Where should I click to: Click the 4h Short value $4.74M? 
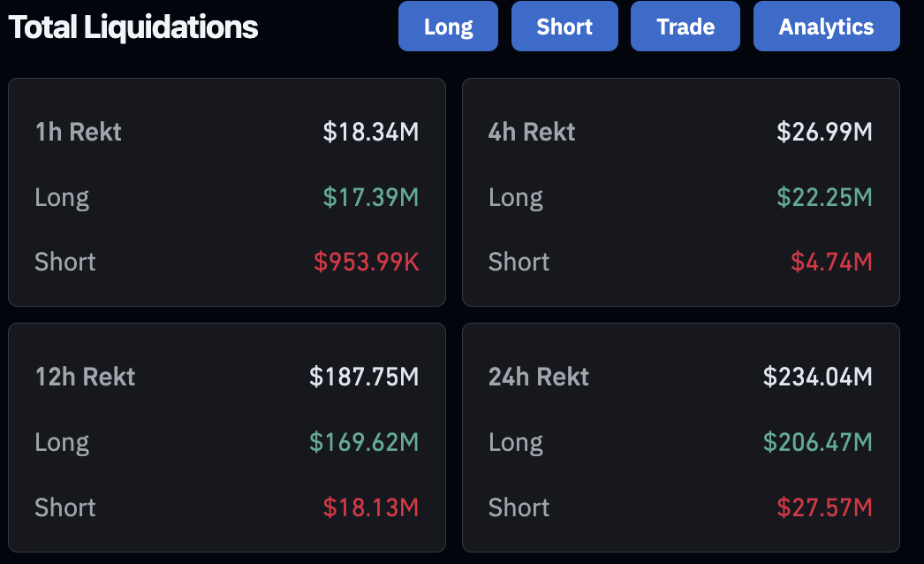[831, 262]
